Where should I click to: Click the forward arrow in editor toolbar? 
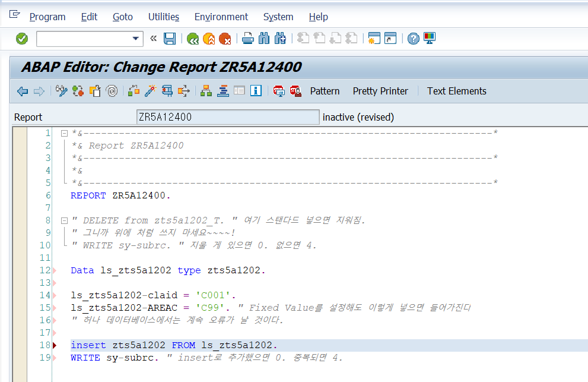[x=39, y=91]
